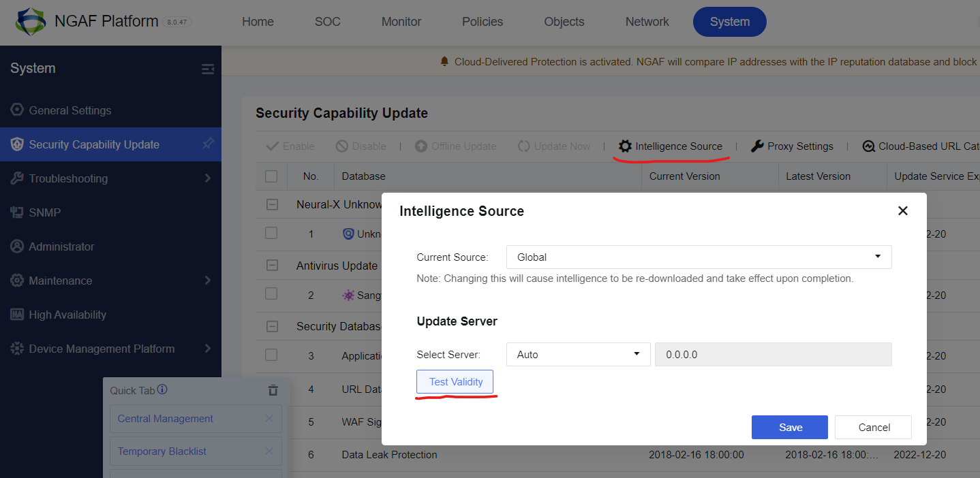The width and height of the screenshot is (980, 478).
Task: Click the Device Management Platform icon
Action: coord(17,349)
